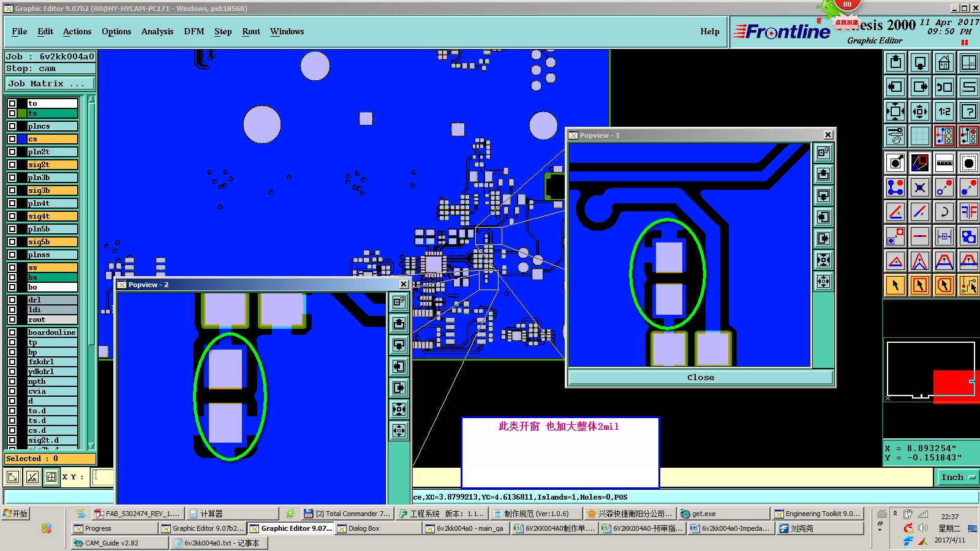Click the connected blue-red nodes icon
Viewport: 980px width, 551px height.
click(895, 187)
